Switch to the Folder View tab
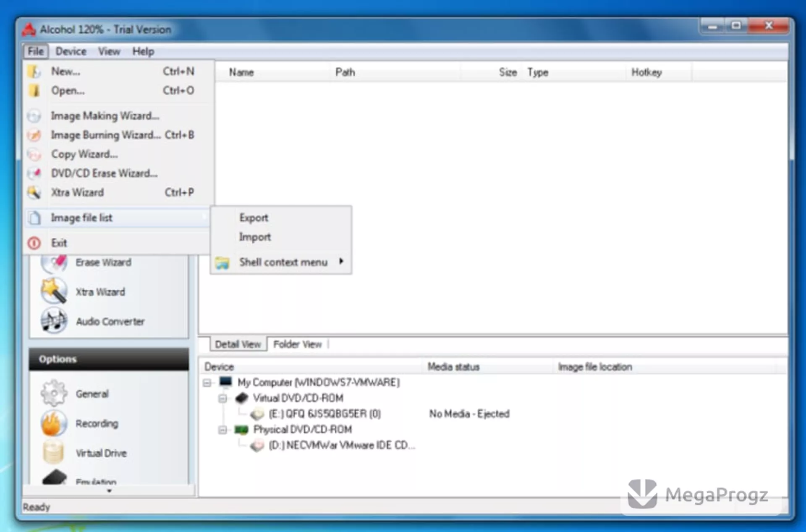806x532 pixels. click(x=297, y=344)
